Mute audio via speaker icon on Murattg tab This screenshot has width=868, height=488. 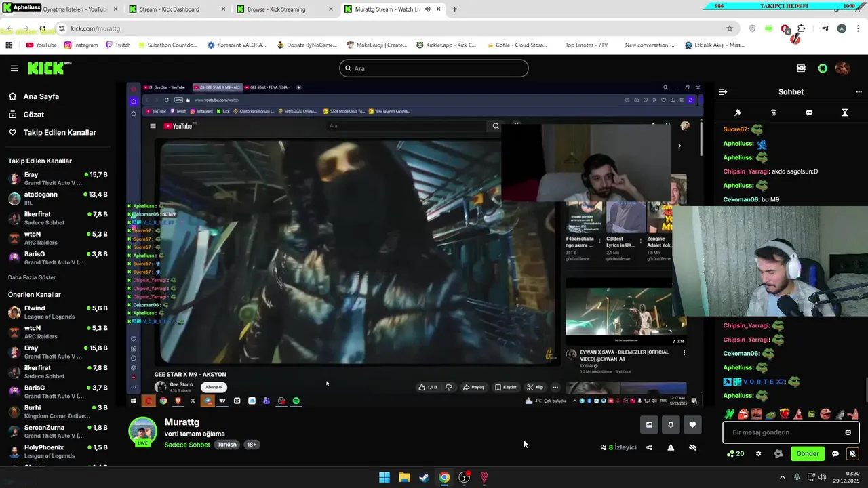click(428, 9)
